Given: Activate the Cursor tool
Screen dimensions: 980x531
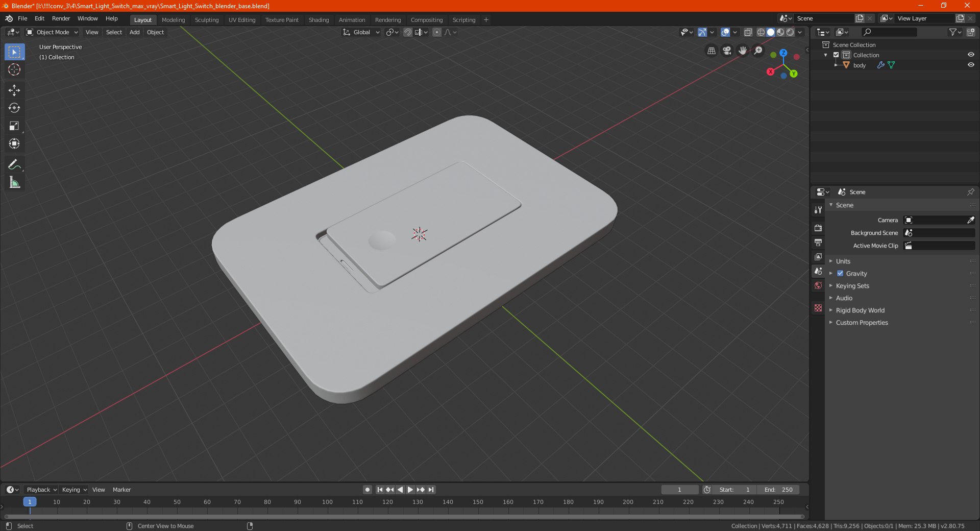Looking at the screenshot, I should (x=14, y=69).
